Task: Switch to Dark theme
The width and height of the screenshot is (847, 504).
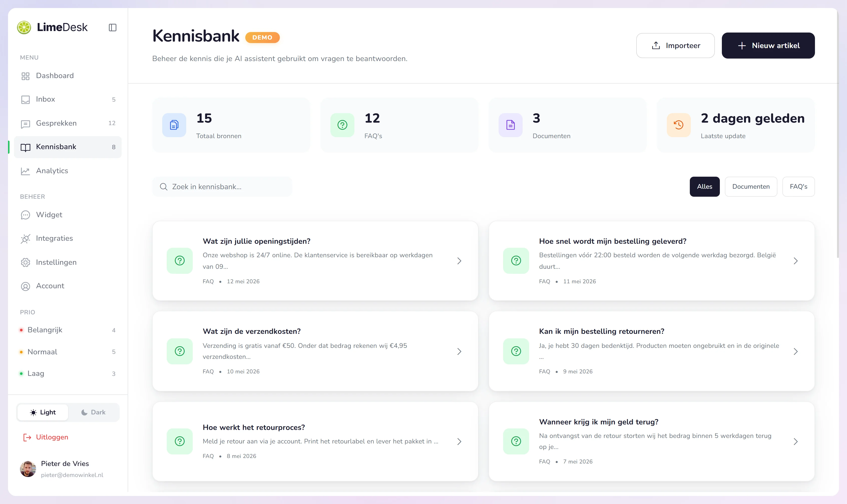Action: pyautogui.click(x=93, y=412)
